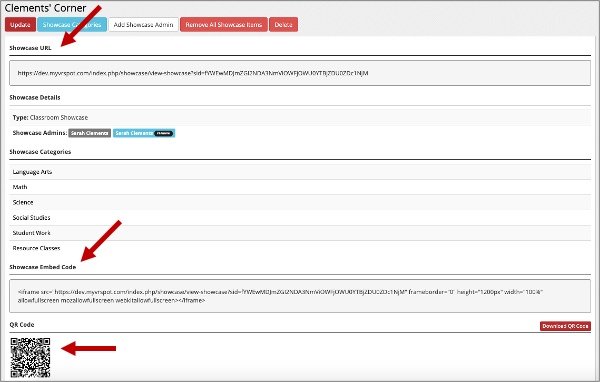Select the Showcase URL text field

pyautogui.click(x=300, y=73)
